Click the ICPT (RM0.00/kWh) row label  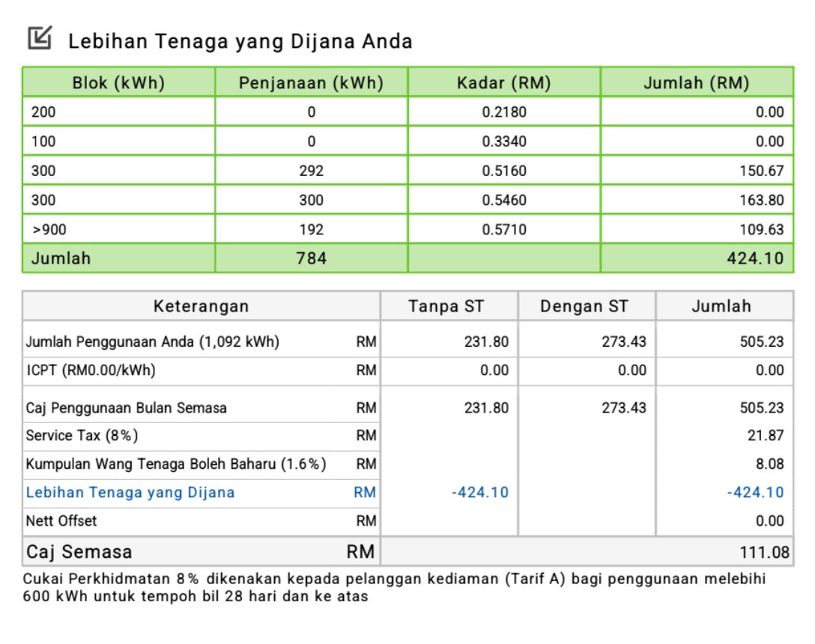pos(91,371)
